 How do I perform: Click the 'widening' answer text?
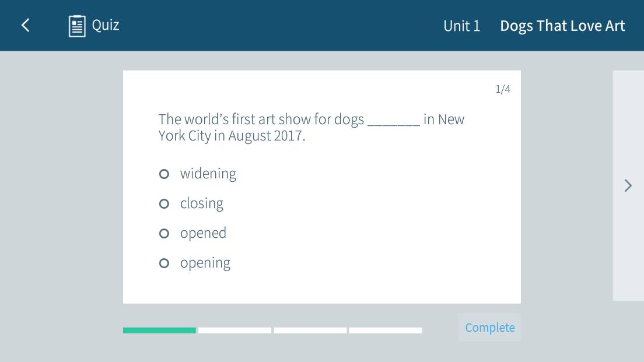(208, 174)
